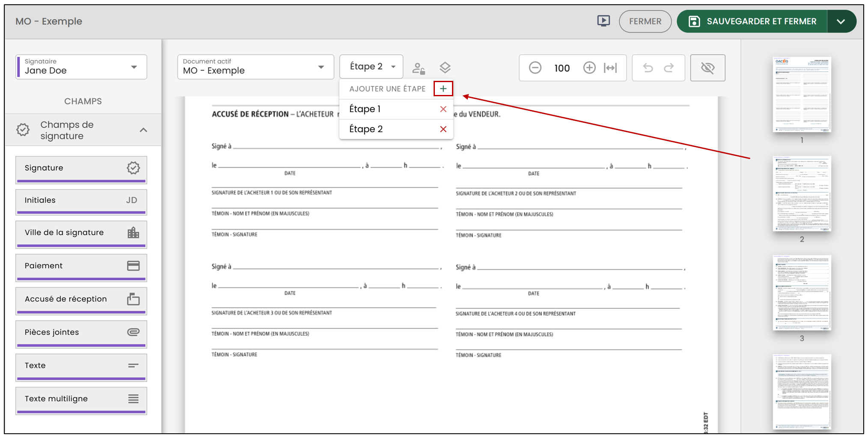This screenshot has height=438, width=868.
Task: Click the plus icon to add a step
Action: (x=443, y=89)
